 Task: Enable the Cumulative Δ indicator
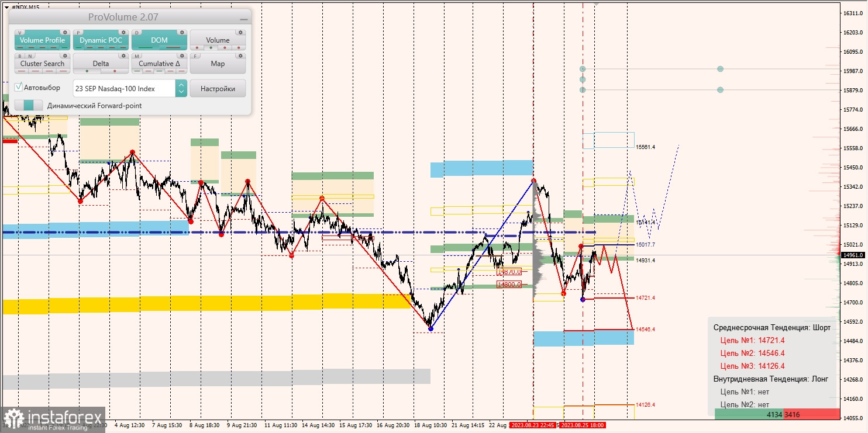coord(159,63)
